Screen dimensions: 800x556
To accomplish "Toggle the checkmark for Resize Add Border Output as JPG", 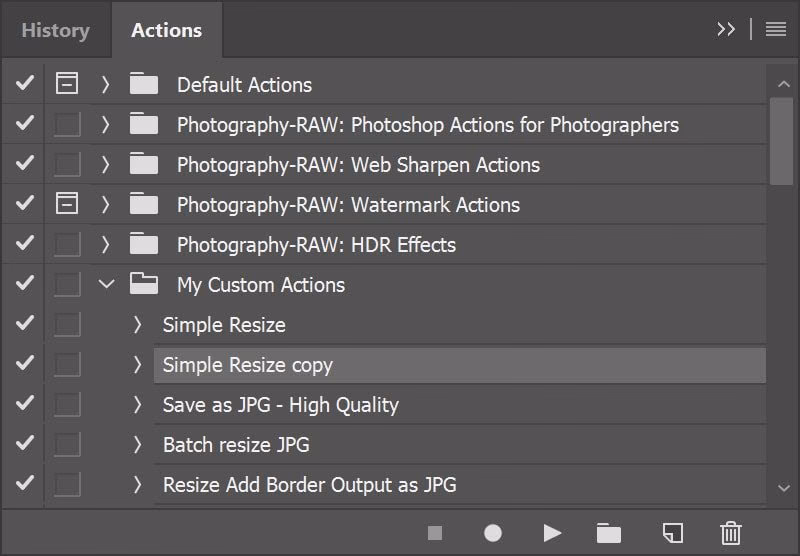I will pos(24,483).
